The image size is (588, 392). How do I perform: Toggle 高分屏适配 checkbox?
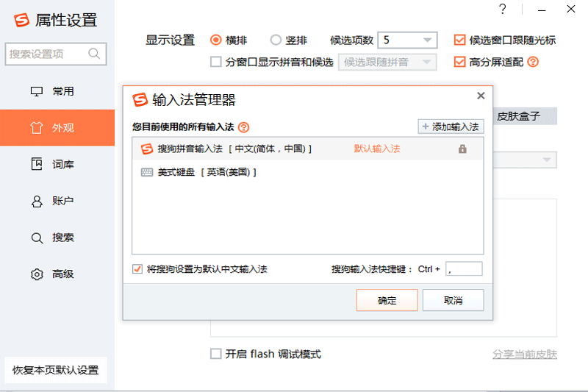point(459,62)
